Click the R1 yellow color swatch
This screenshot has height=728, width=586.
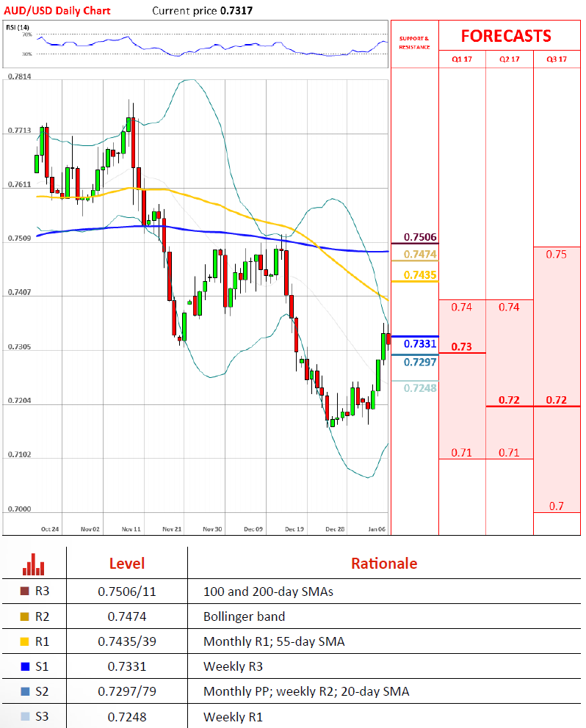click(x=25, y=641)
